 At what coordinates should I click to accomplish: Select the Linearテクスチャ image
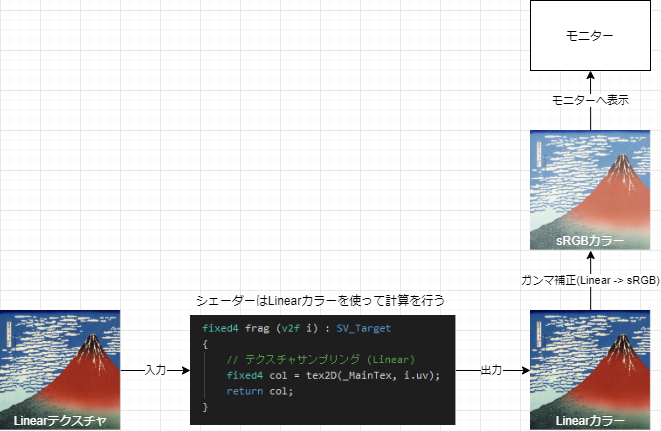tap(60, 370)
